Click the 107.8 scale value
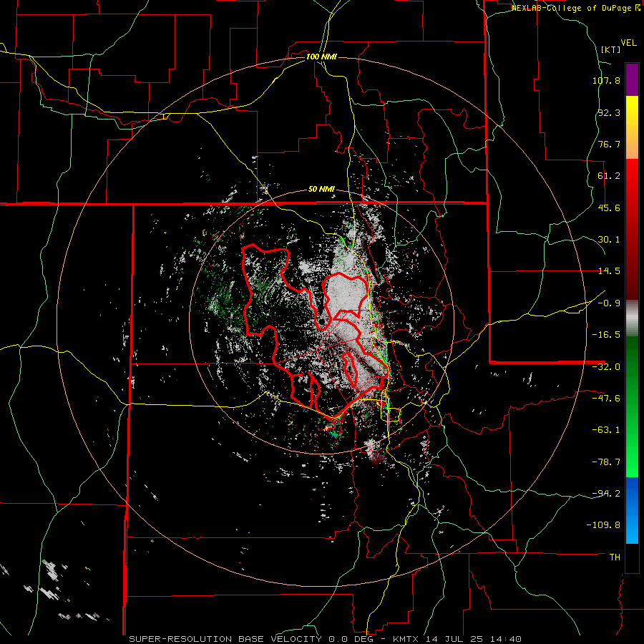 point(606,80)
